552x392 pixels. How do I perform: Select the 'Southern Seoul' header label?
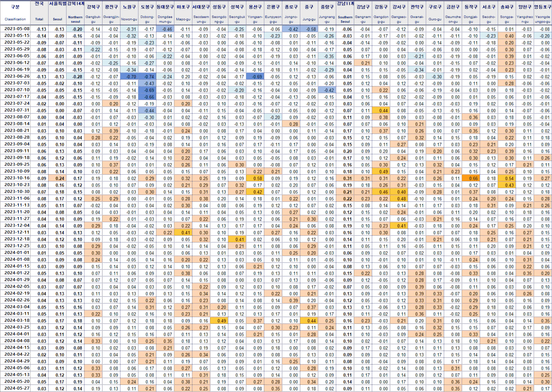click(x=345, y=19)
